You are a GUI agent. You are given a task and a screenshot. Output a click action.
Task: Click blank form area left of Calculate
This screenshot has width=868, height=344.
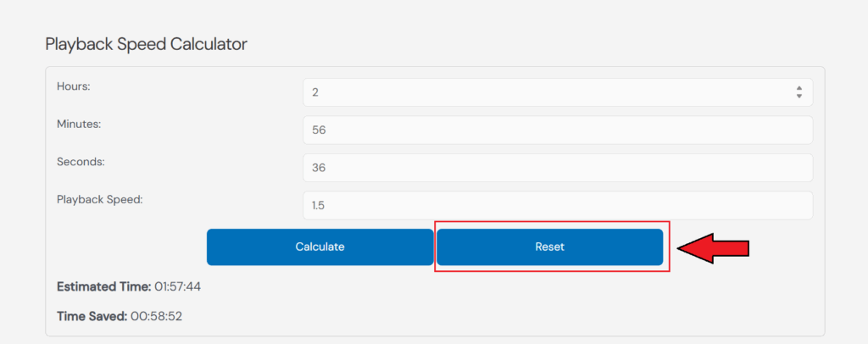tap(127, 247)
